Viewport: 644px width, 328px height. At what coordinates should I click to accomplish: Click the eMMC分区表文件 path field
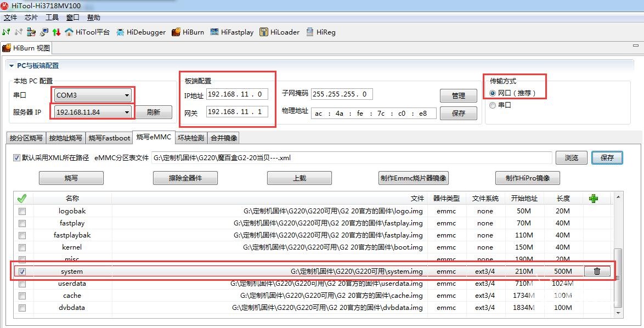coord(352,157)
